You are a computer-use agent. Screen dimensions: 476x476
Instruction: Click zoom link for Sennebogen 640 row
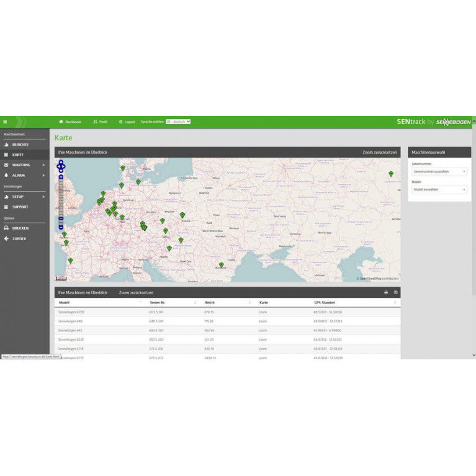263,321
